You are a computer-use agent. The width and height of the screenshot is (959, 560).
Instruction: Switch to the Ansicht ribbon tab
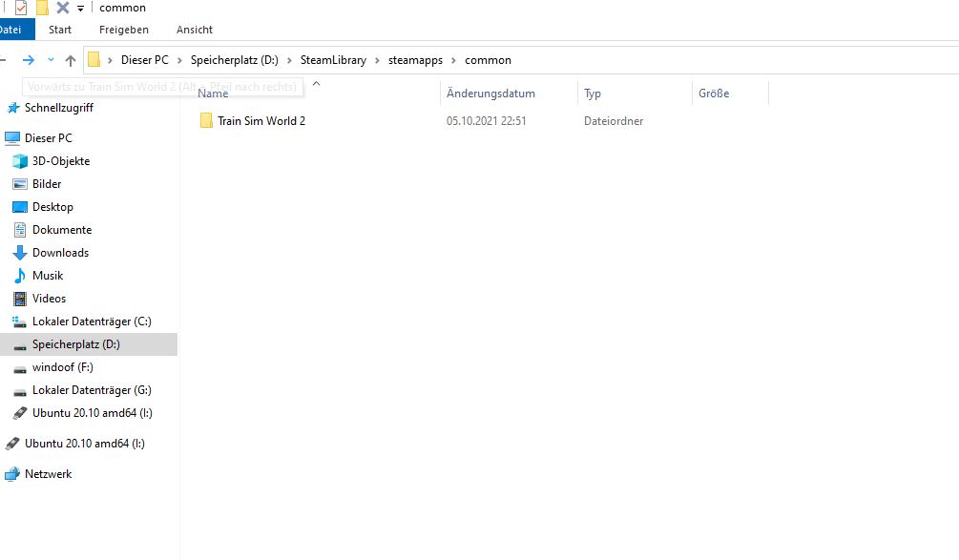pos(195,30)
